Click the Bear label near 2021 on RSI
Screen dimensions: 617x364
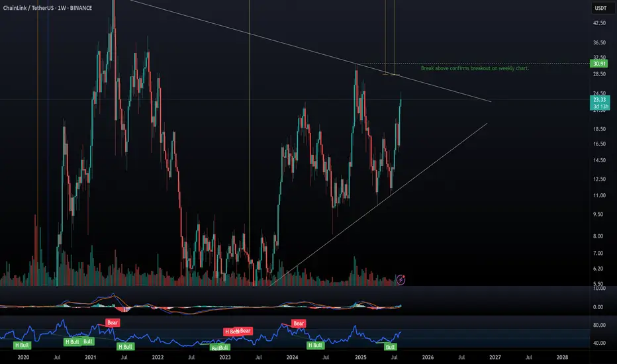[x=113, y=323]
